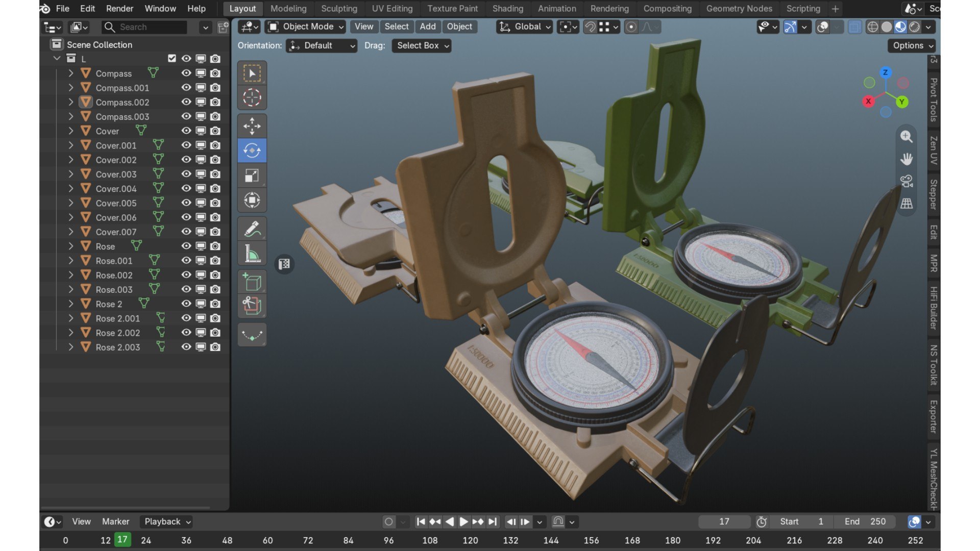Toggle eye visibility for Cover.003

186,174
